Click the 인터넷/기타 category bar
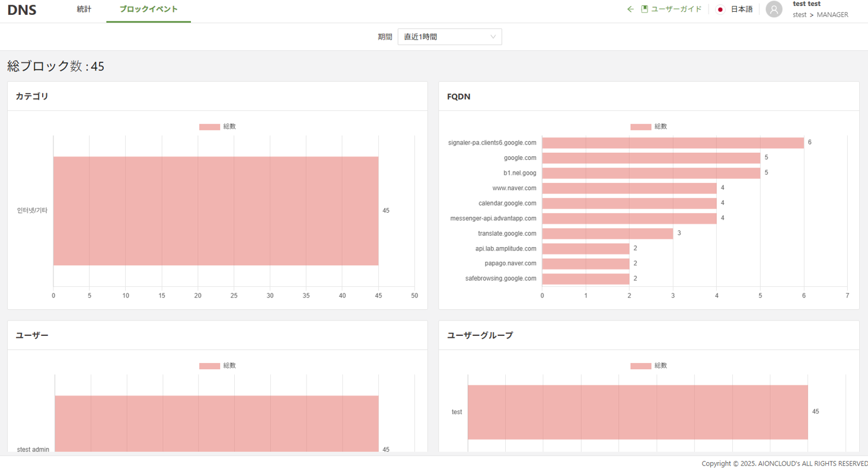This screenshot has width=868, height=468. (x=215, y=211)
